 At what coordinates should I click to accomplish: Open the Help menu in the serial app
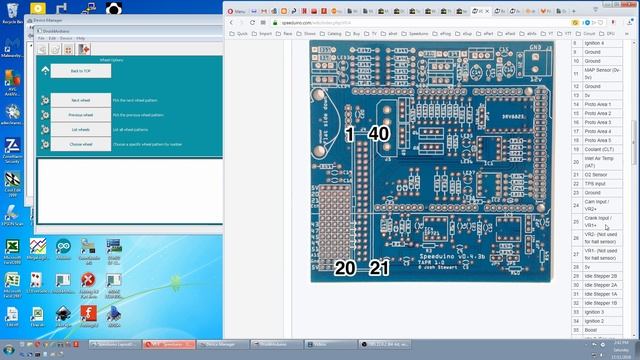[x=81, y=38]
